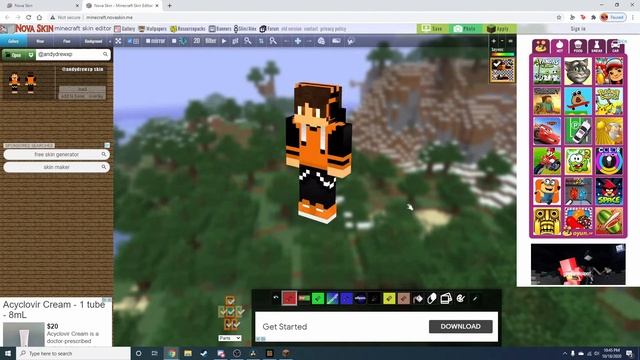The width and height of the screenshot is (640, 360).
Task: Click the andydrewxp skin thumbnail preview
Action: [23, 83]
